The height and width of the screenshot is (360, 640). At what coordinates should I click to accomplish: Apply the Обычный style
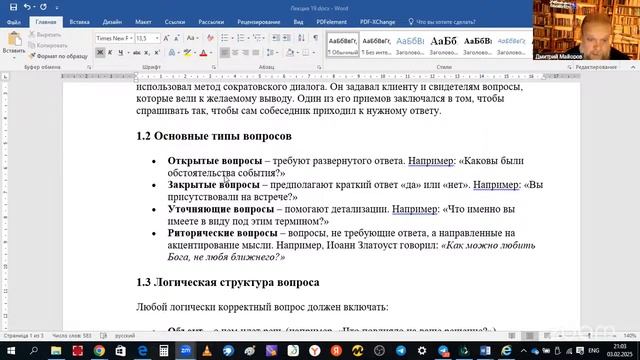point(343,45)
